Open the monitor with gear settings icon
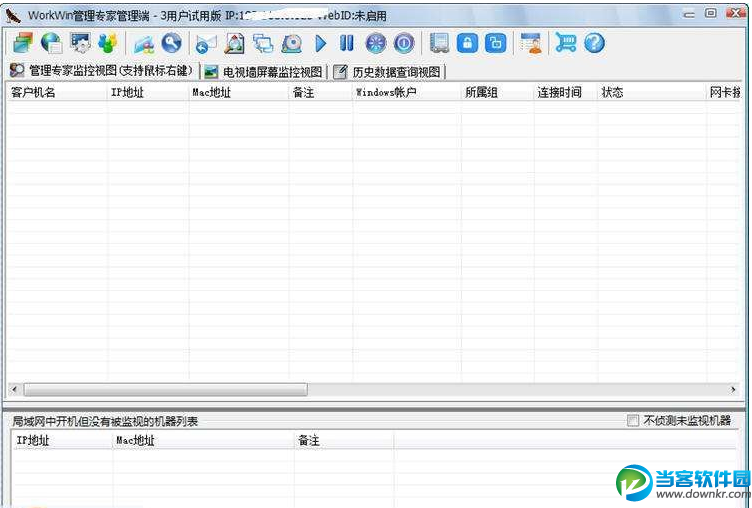 (x=80, y=43)
